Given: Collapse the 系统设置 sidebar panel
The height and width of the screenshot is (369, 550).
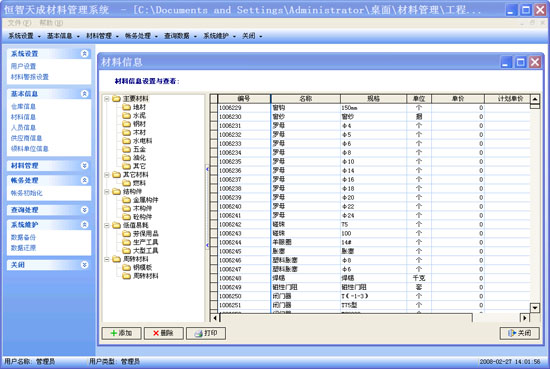Looking at the screenshot, I should tap(85, 54).
